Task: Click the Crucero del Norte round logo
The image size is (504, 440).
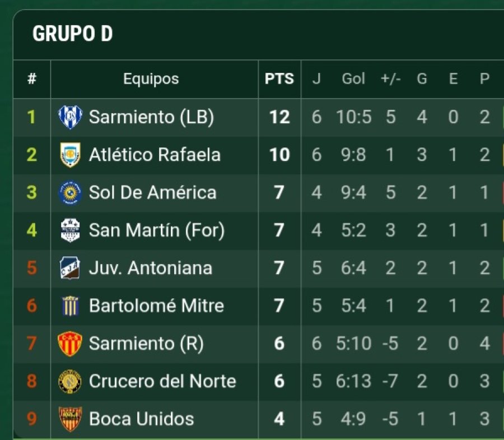Action: click(x=71, y=381)
